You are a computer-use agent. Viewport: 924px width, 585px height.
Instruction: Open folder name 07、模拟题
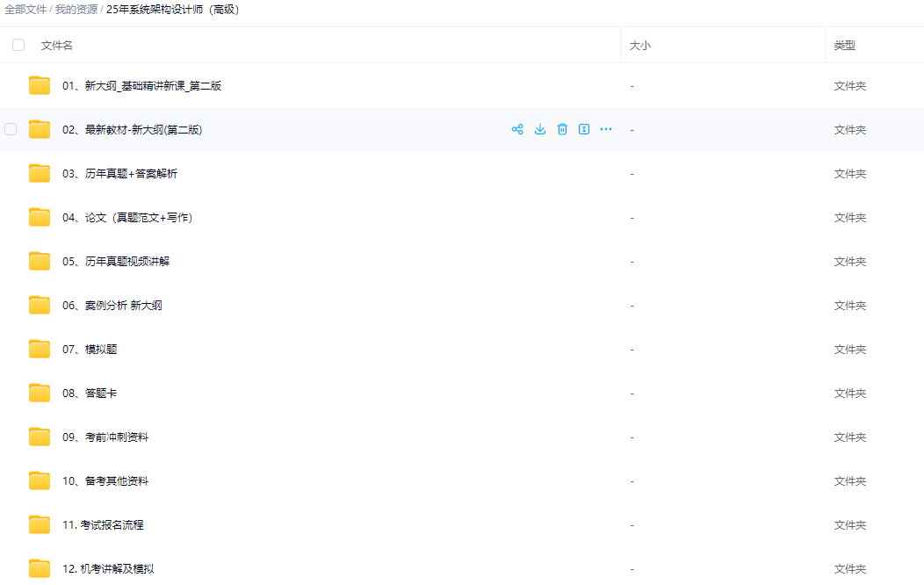pyautogui.click(x=90, y=350)
